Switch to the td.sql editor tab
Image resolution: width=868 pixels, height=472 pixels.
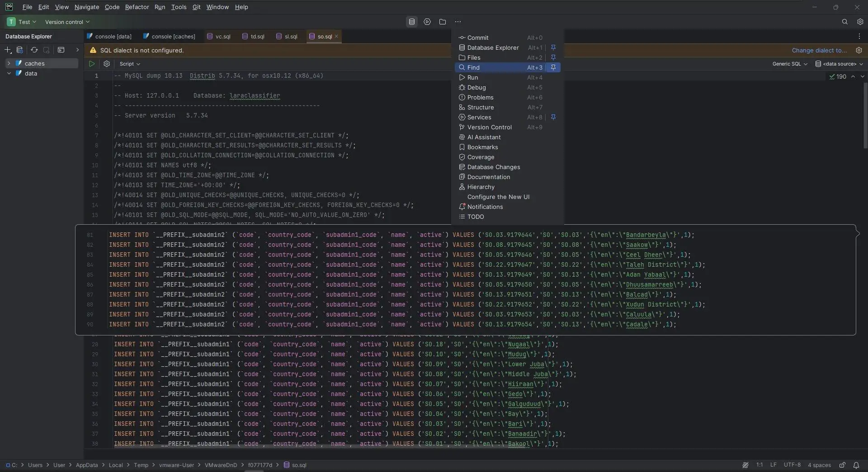pyautogui.click(x=257, y=37)
